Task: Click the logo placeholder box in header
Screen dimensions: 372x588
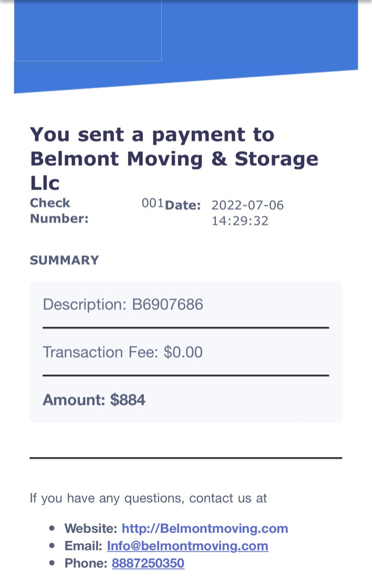Action: [88, 30]
